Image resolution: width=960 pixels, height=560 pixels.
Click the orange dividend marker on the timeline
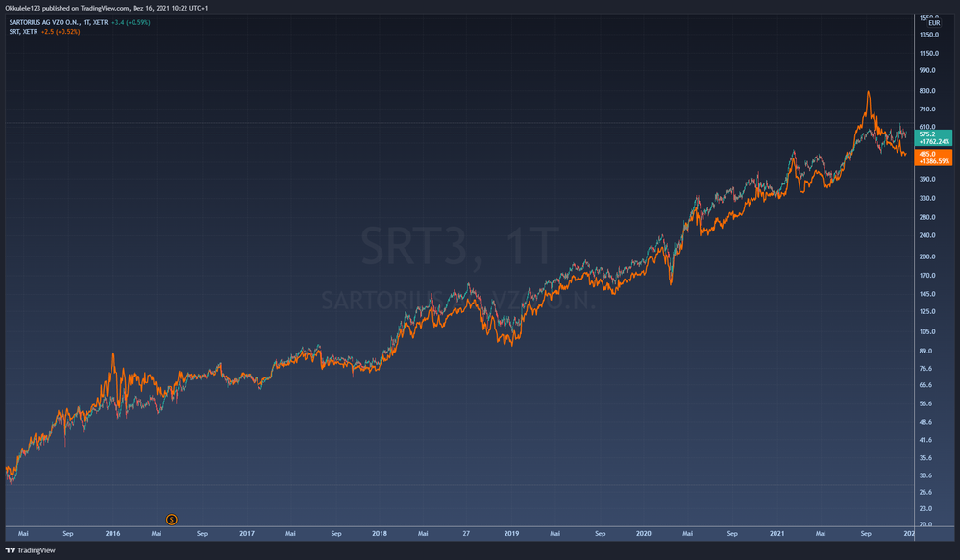tap(172, 520)
